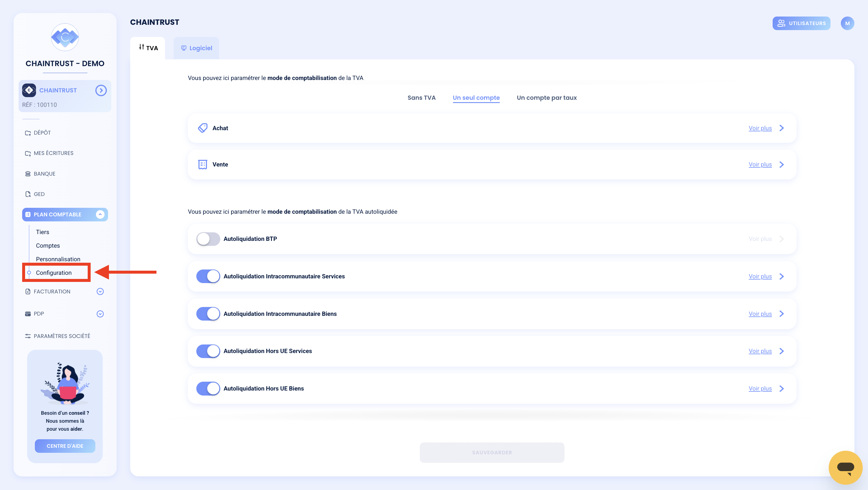Screen dimensions: 868x490
Task: Click Voir plus for Autoliquidation BTP
Action: [x=760, y=239]
